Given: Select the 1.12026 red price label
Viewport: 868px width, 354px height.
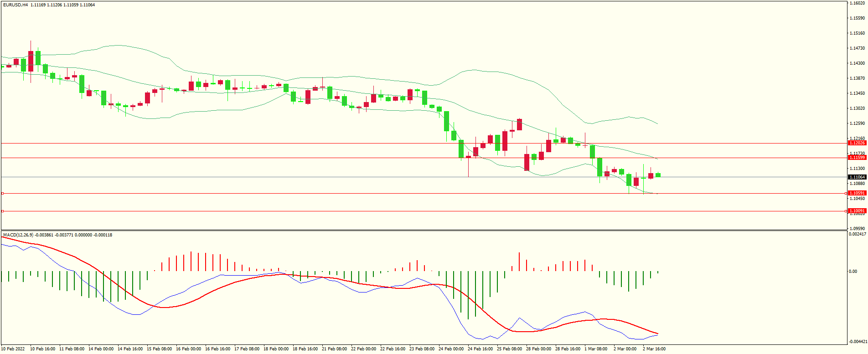Looking at the screenshot, I should [x=857, y=143].
